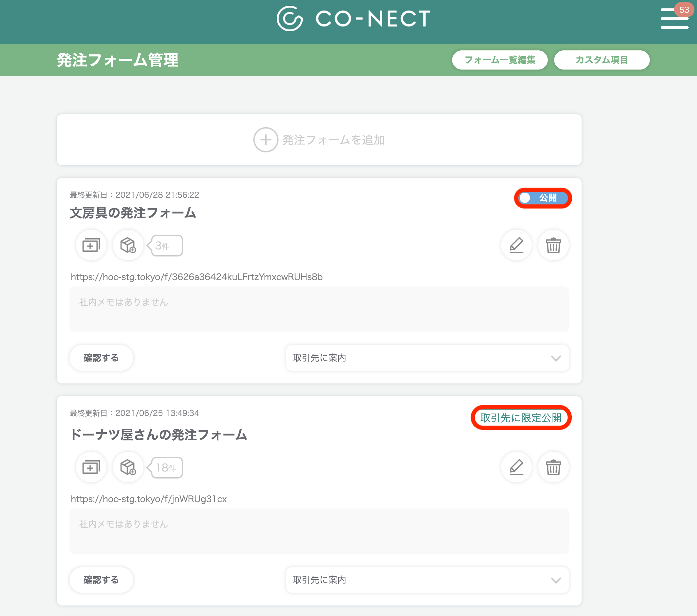The height and width of the screenshot is (616, 697).
Task: Add products to ドーナツ屋さん form box icon
Action: (x=128, y=467)
